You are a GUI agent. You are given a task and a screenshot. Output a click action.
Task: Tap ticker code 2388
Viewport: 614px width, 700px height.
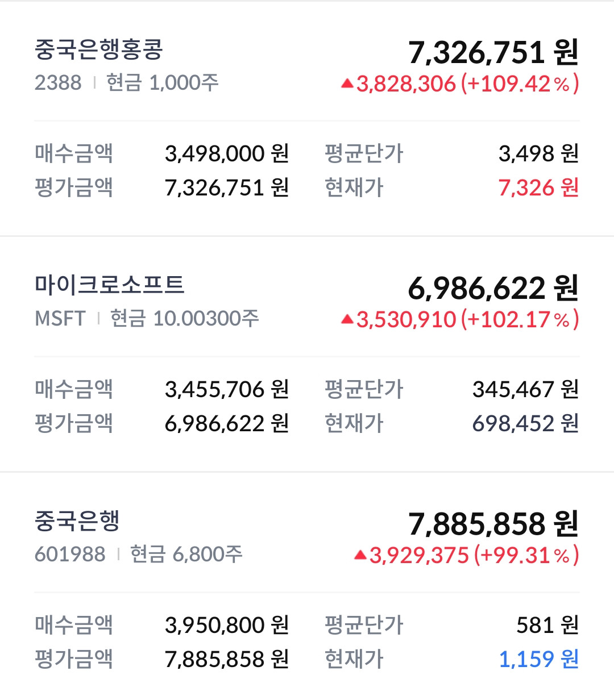[58, 83]
